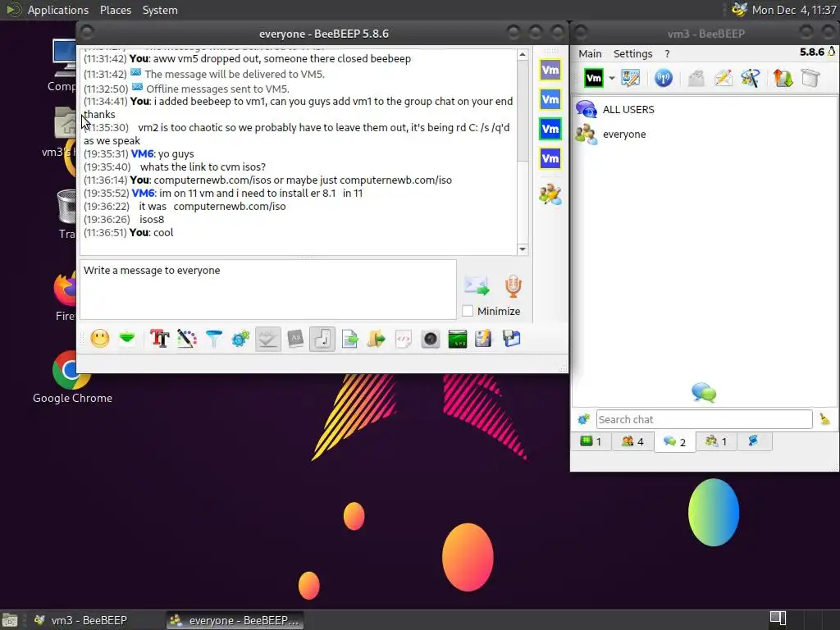Toggle the word completer dictionary button

[x=295, y=339]
